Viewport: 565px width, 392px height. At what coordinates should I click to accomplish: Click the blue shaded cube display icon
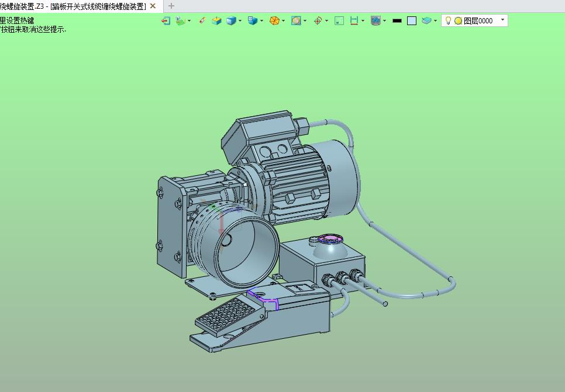coord(231,21)
